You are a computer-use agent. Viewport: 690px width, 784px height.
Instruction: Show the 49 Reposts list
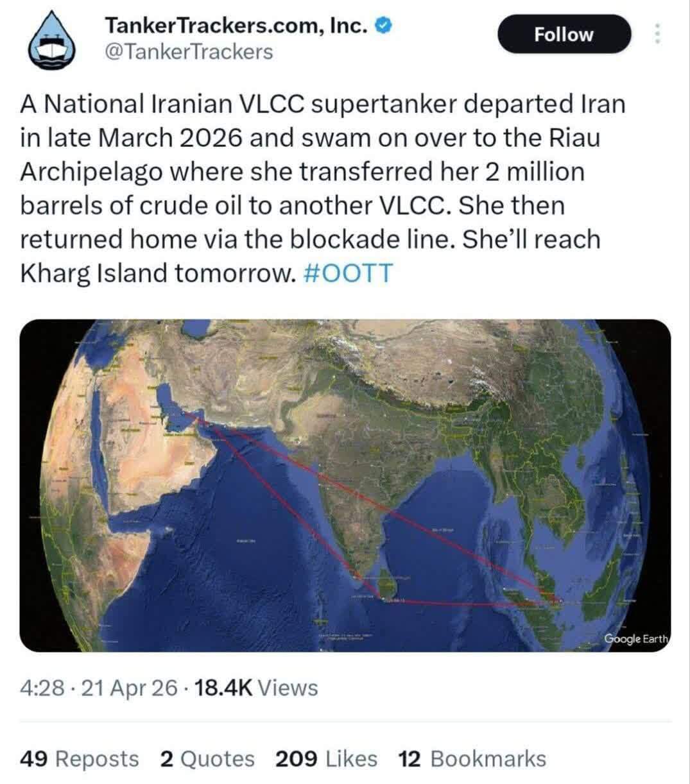pyautogui.click(x=79, y=759)
